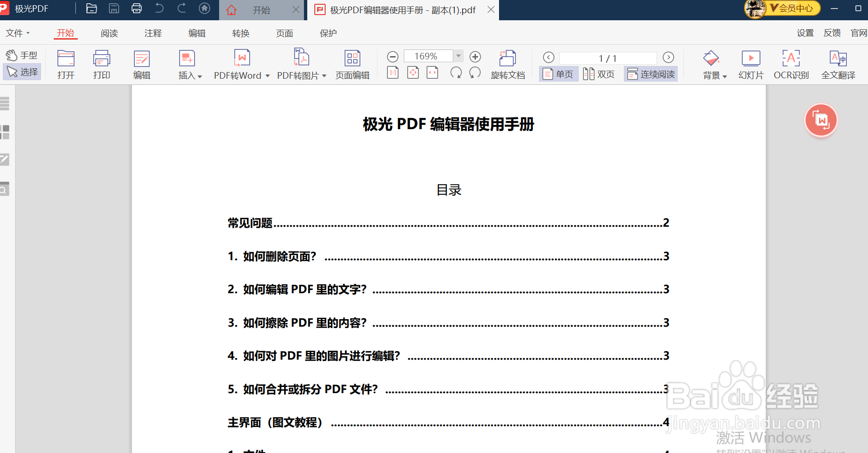
Task: Open the File (文件) menu
Action: tap(18, 33)
